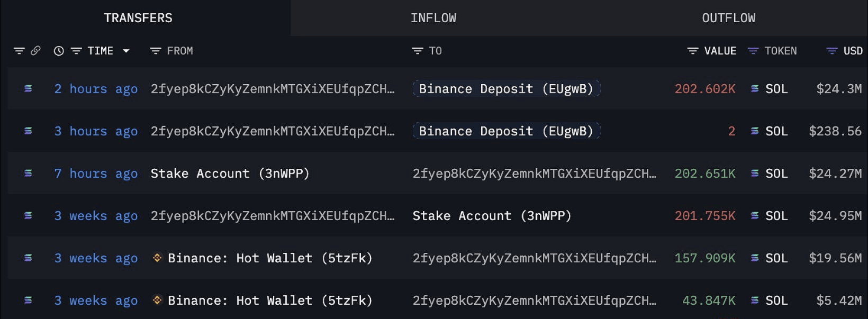This screenshot has width=868, height=319.
Task: Click the link chain icon in header
Action: [35, 51]
